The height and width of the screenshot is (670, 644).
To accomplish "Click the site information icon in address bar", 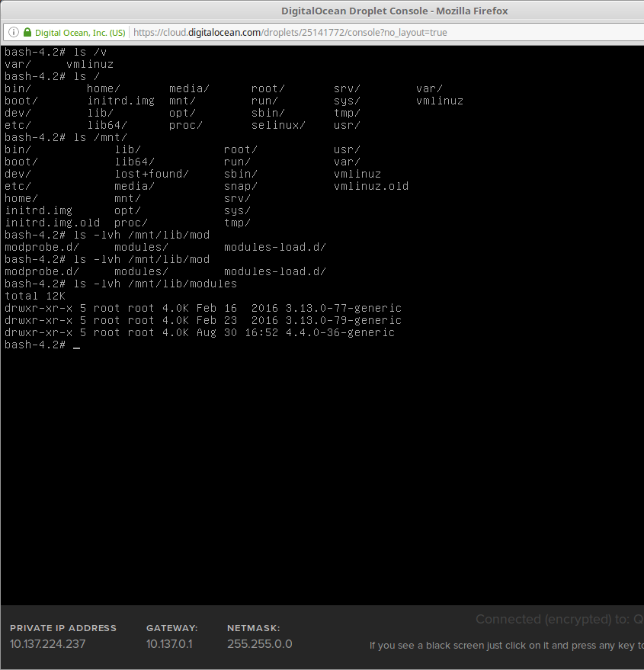I will (x=14, y=32).
